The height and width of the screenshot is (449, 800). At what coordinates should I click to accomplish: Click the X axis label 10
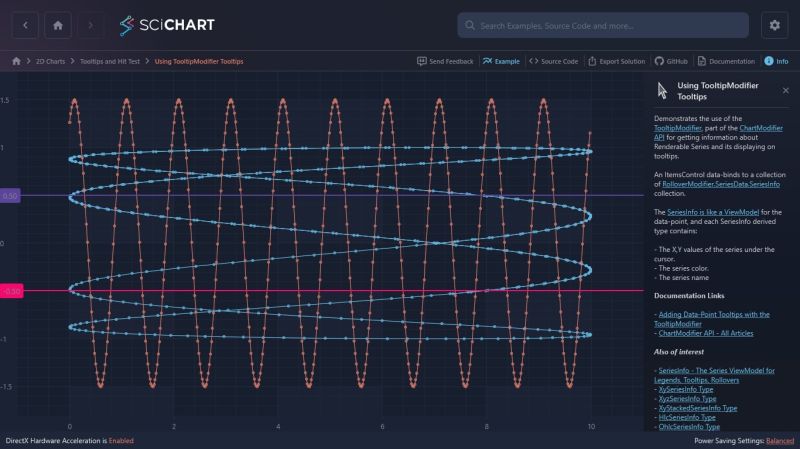point(591,427)
